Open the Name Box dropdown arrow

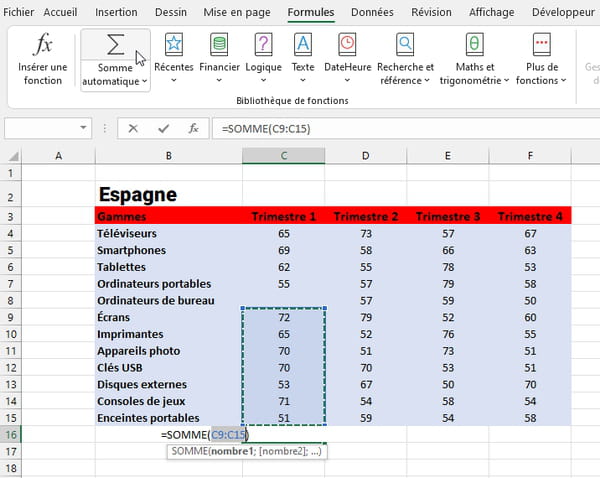click(83, 127)
